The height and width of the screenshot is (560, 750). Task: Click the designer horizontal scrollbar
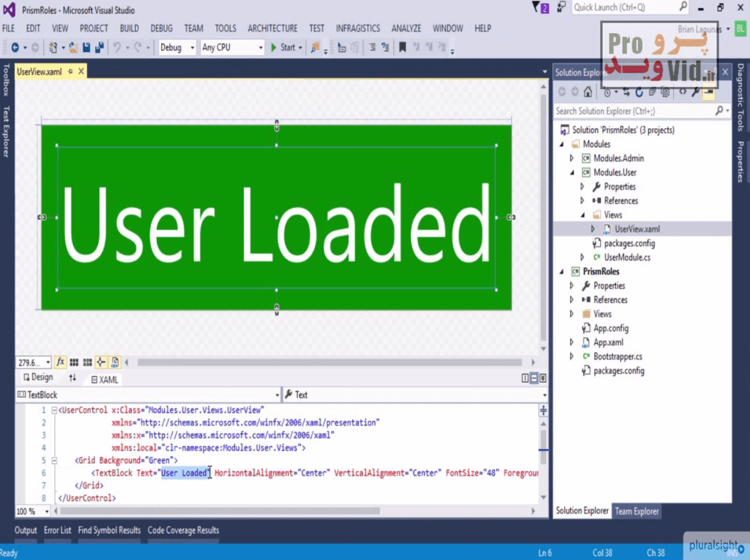click(x=329, y=362)
